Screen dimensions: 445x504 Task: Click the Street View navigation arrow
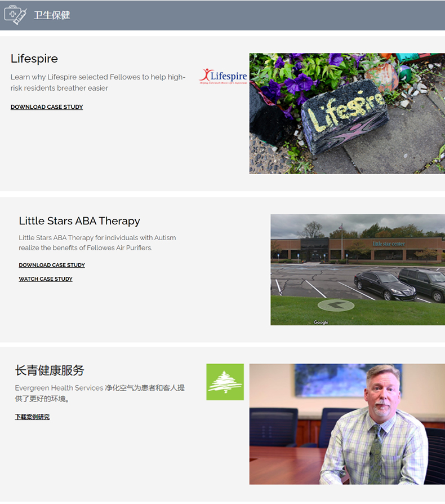[x=336, y=305]
